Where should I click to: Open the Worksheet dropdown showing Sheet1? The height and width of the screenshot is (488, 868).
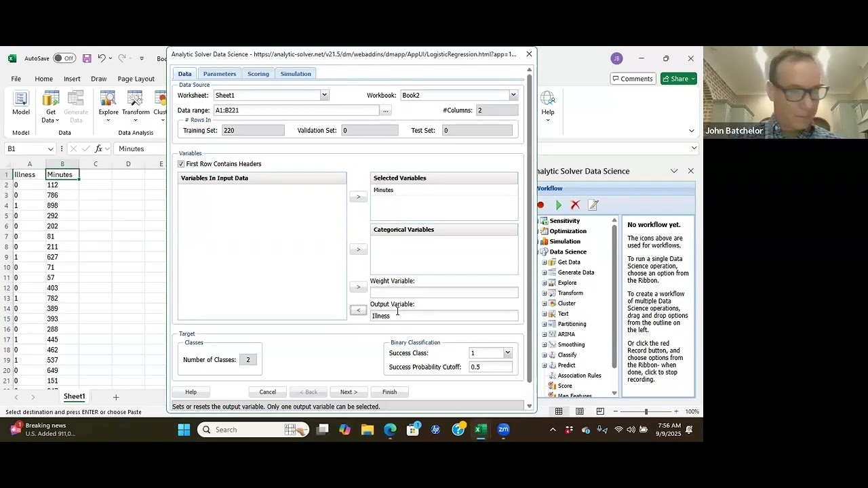pyautogui.click(x=324, y=96)
